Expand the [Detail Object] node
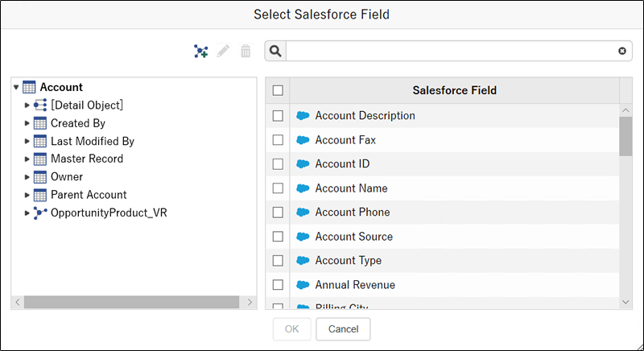The height and width of the screenshot is (351, 644). 27,105
